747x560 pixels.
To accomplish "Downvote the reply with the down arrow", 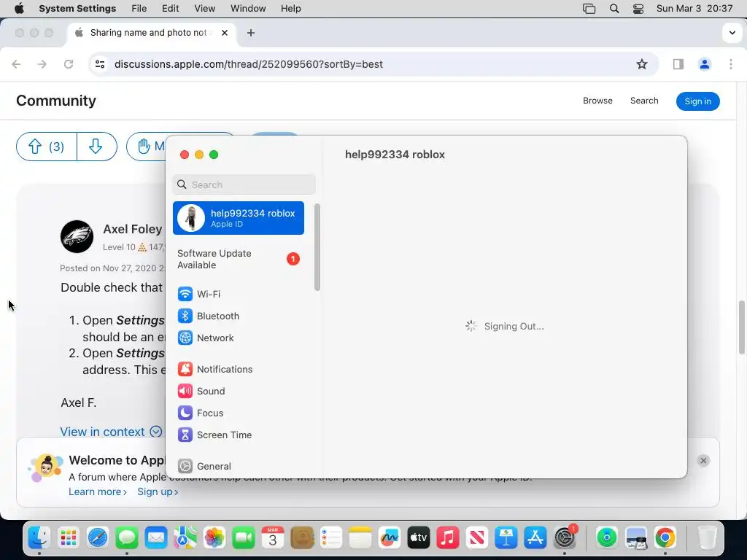I will pyautogui.click(x=97, y=147).
